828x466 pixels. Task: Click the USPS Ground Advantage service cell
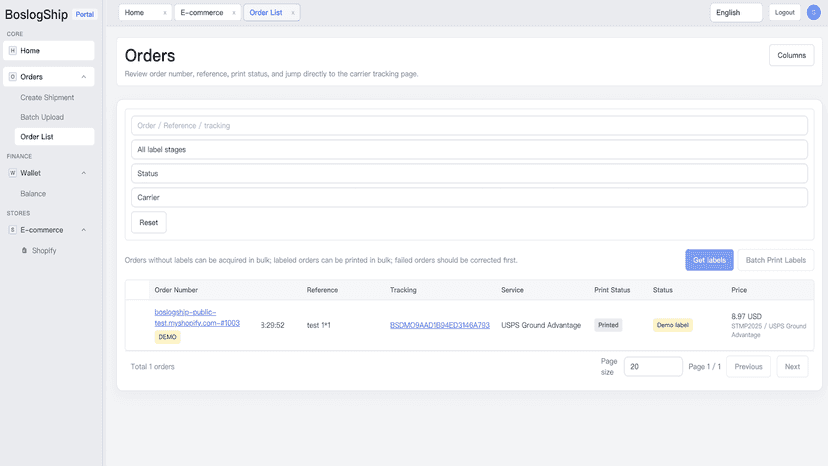point(541,325)
